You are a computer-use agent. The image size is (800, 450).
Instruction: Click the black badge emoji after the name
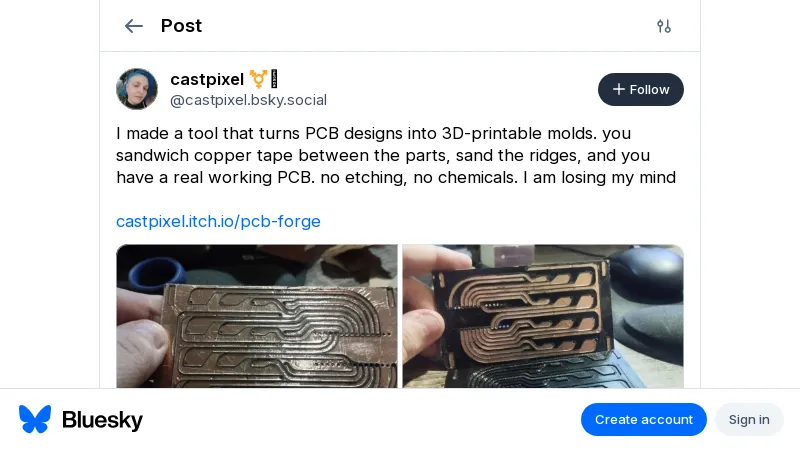pos(274,79)
